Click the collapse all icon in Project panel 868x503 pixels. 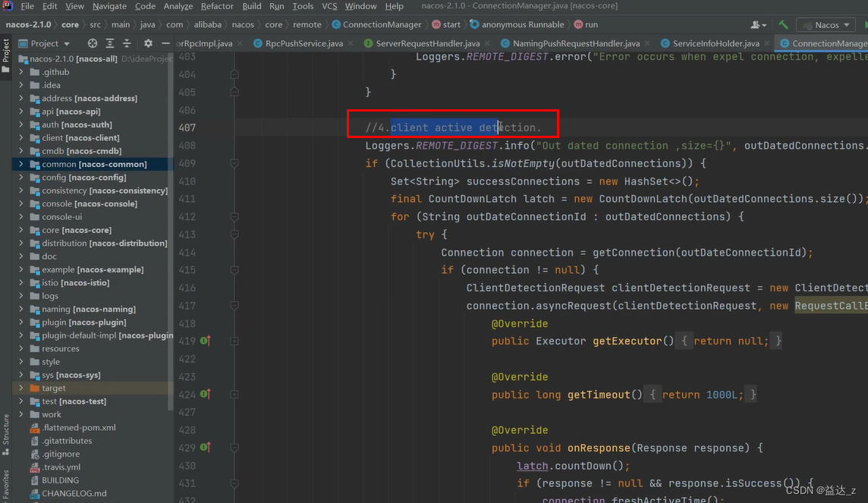[x=127, y=43]
